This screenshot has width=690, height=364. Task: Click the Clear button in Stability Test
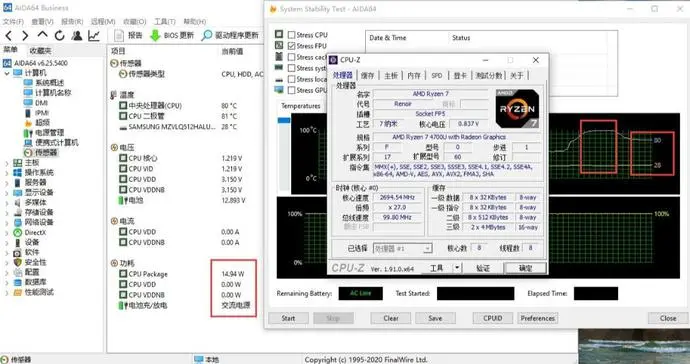click(x=391, y=318)
